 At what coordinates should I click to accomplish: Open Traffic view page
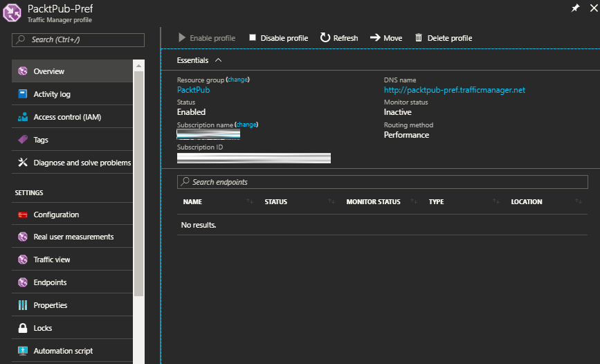coord(73,260)
